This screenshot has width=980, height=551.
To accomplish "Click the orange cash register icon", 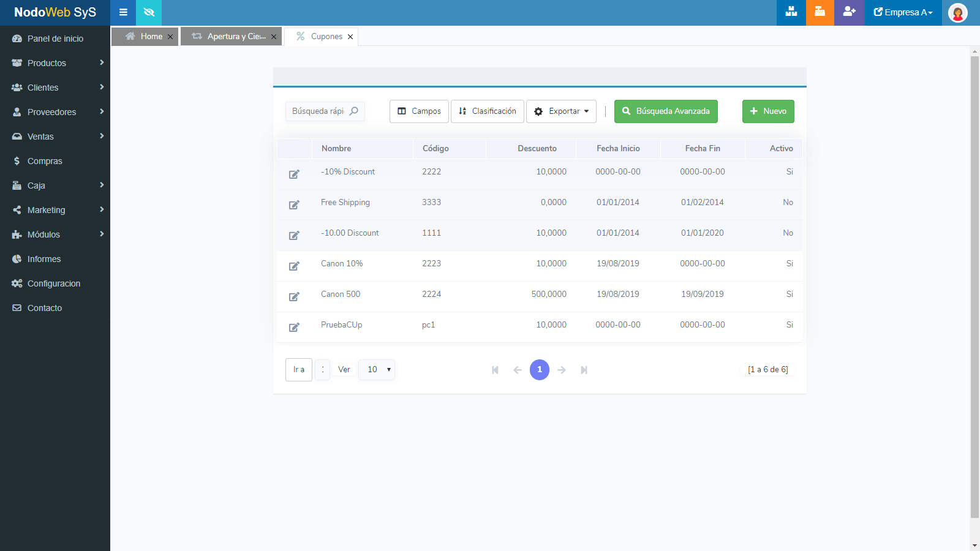I will coord(820,12).
